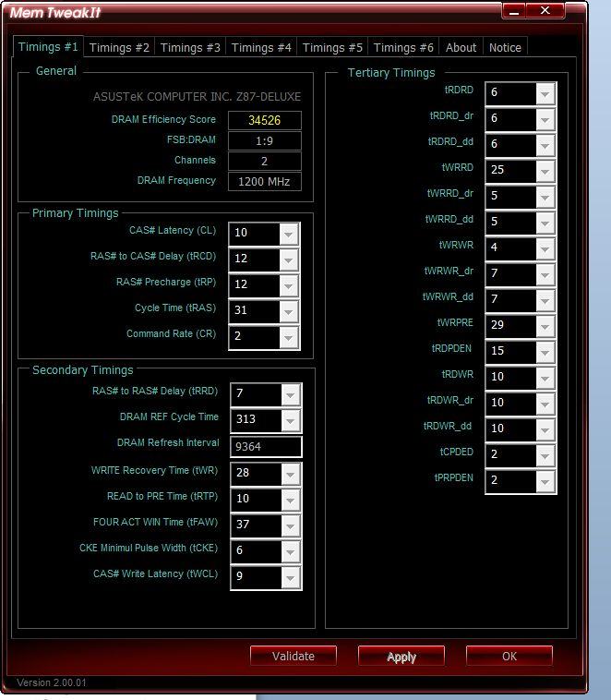Click the DRAM Frequency 1200 MHz value
This screenshot has height=700, width=611.
(265, 182)
